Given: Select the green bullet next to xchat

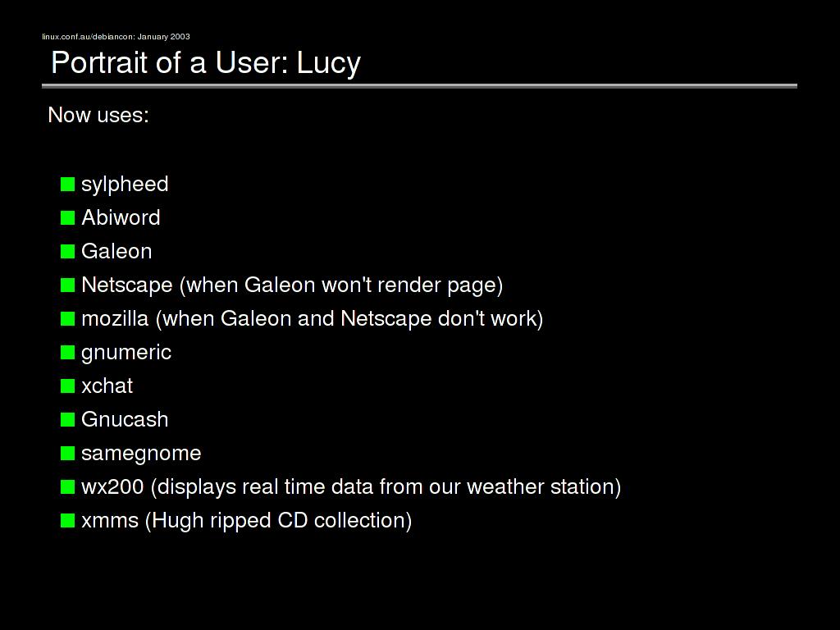Looking at the screenshot, I should (x=67, y=386).
